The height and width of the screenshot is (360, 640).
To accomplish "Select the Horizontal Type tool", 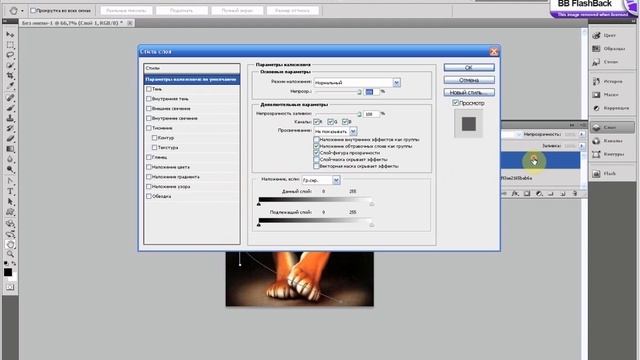I will click(x=10, y=191).
